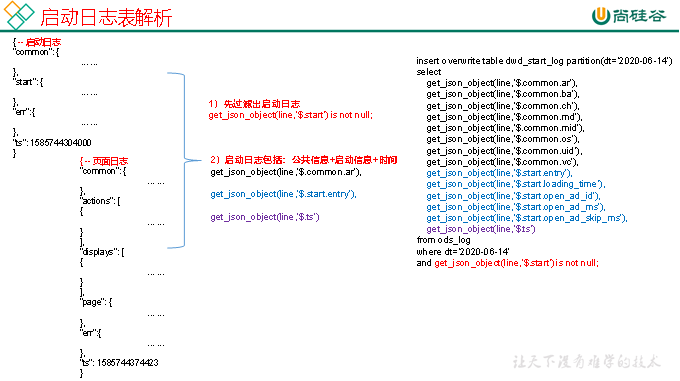Click the from ods_log line
This screenshot has width=680, height=381.
tap(443, 240)
